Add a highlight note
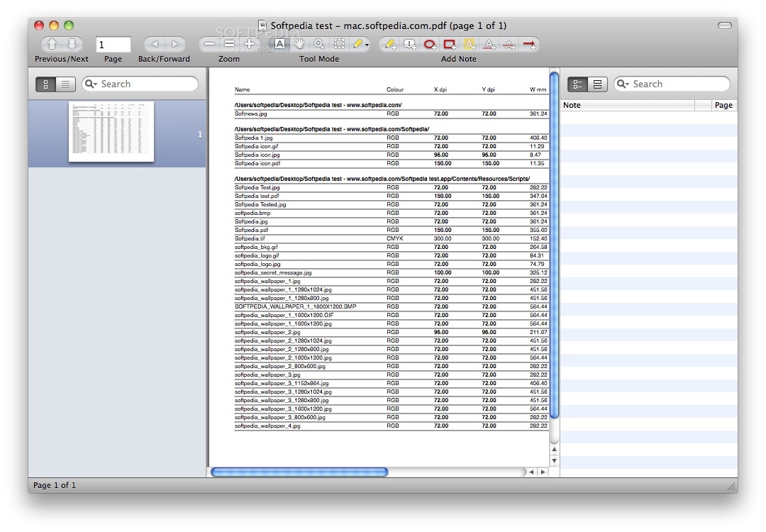Image resolution: width=766 pixels, height=532 pixels. (x=470, y=45)
